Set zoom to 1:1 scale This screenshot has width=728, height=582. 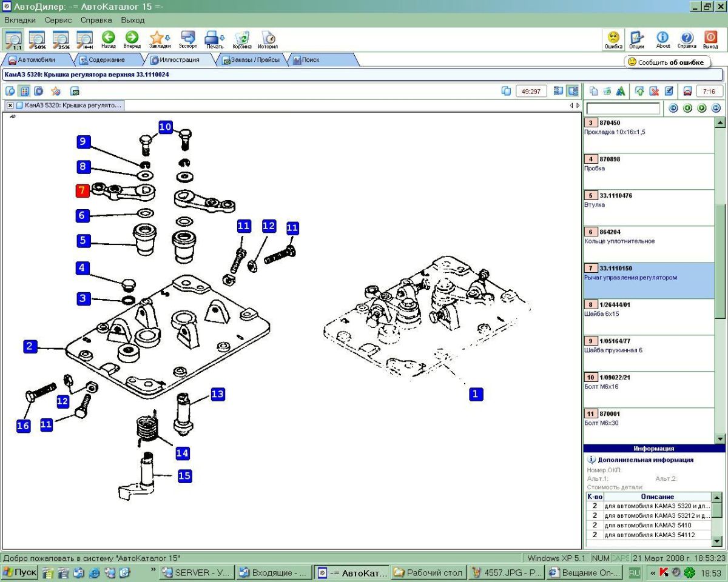click(x=14, y=39)
